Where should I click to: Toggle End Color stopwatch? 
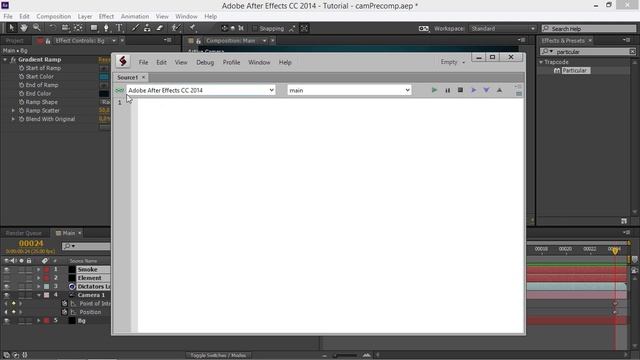coord(21,93)
